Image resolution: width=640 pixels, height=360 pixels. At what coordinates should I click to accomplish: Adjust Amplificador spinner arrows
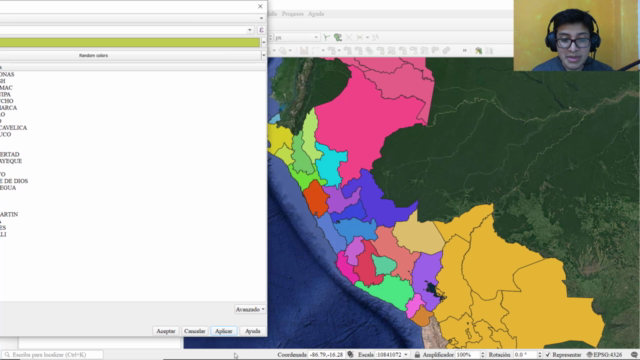pos(483,355)
